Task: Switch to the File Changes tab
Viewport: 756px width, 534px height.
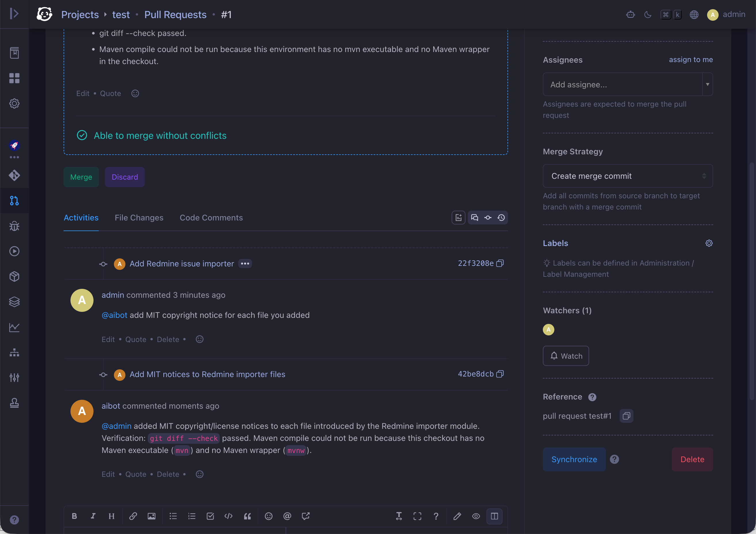Action: click(139, 218)
